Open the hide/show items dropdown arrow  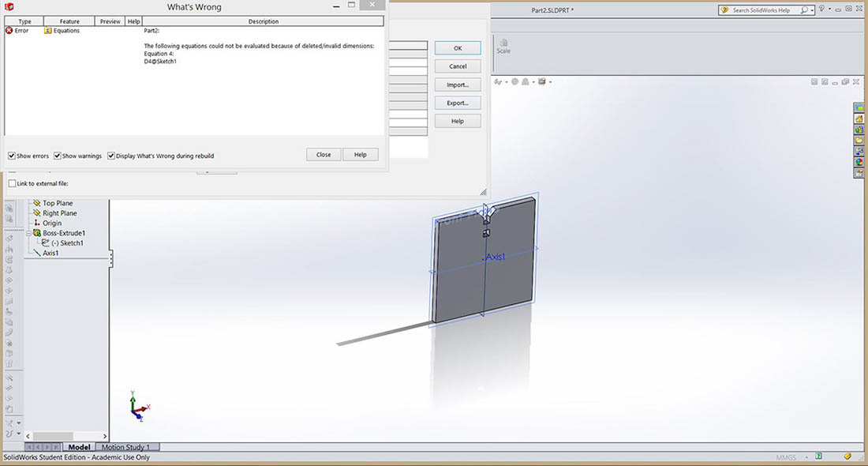coord(506,82)
